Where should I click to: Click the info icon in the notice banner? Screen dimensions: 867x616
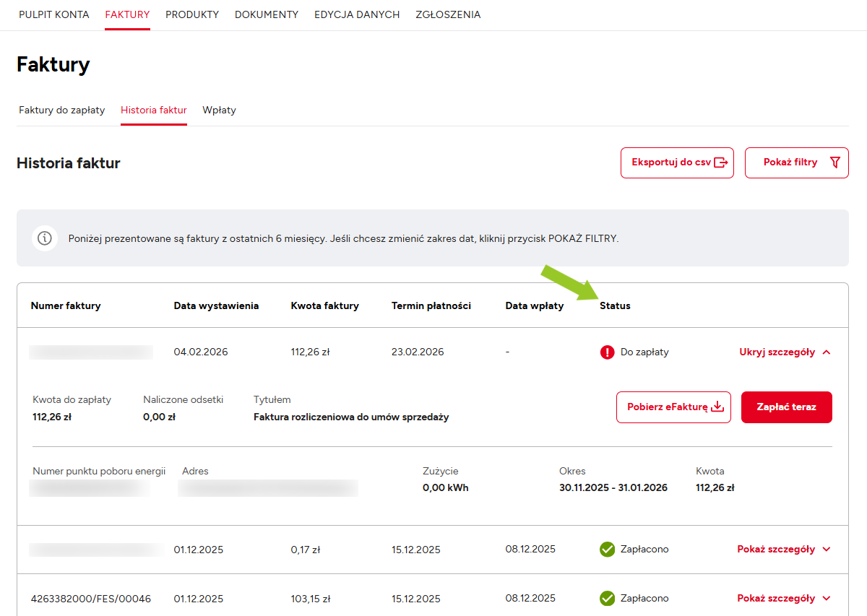click(x=45, y=238)
